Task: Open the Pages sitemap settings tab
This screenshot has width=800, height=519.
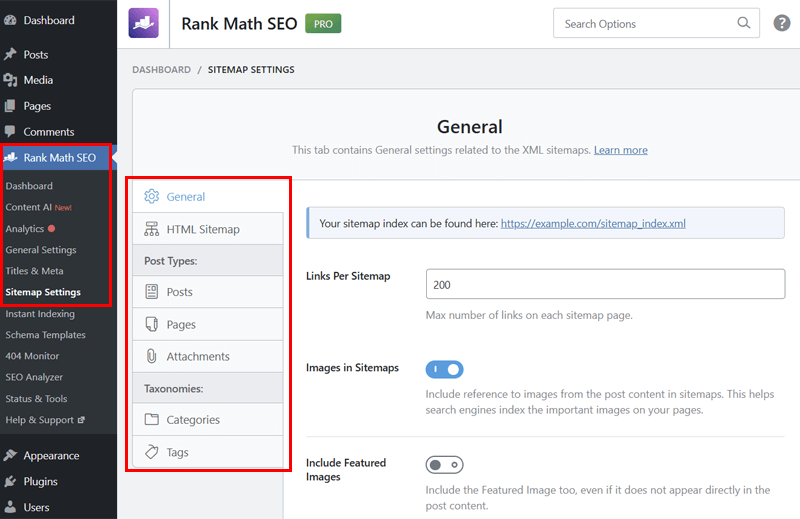Action: click(208, 324)
